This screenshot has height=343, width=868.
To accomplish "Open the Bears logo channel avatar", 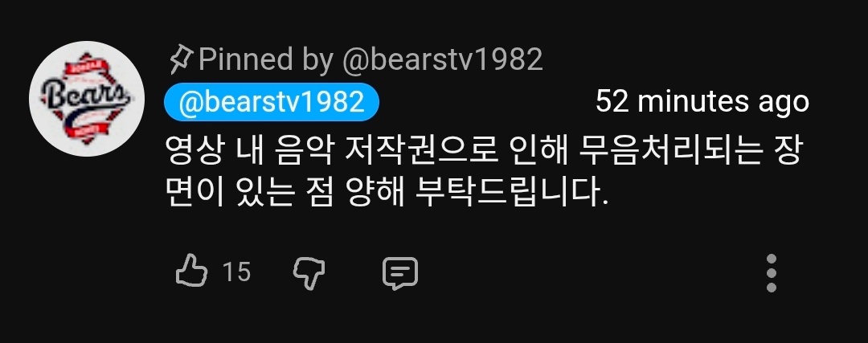I will [x=86, y=99].
